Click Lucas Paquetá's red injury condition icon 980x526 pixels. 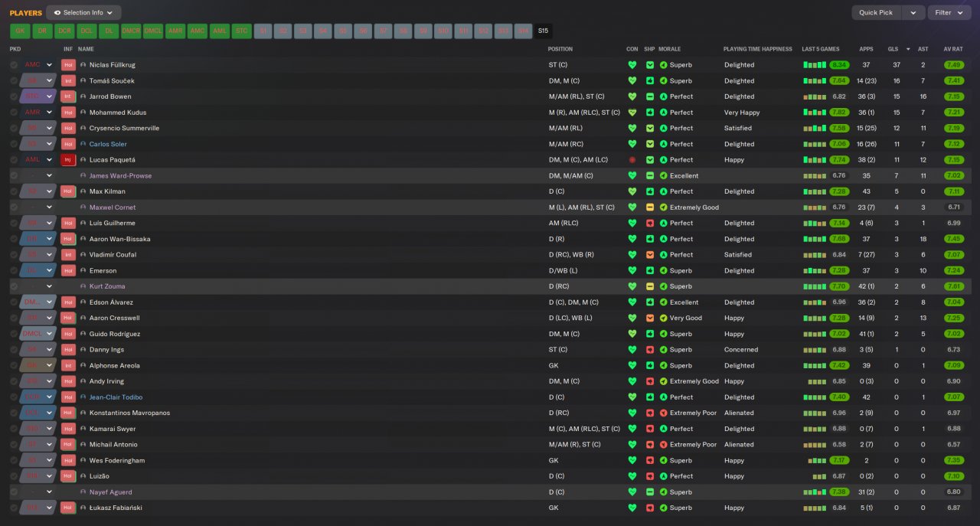click(x=632, y=160)
